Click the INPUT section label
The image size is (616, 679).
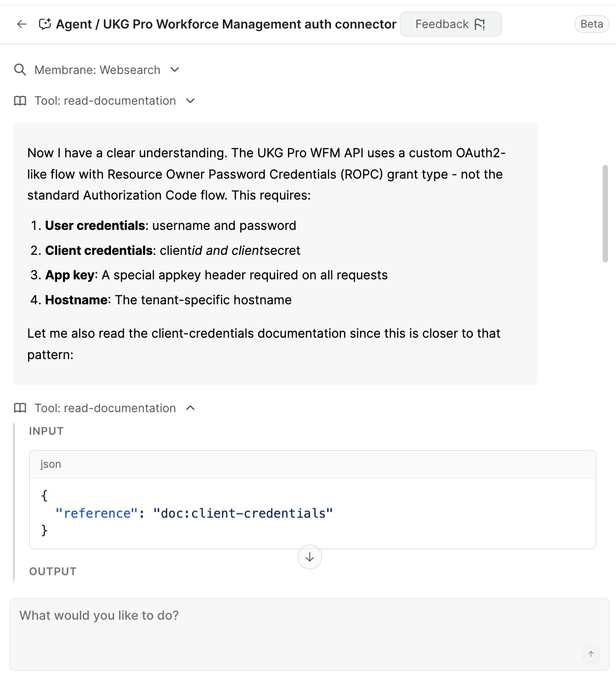click(46, 430)
